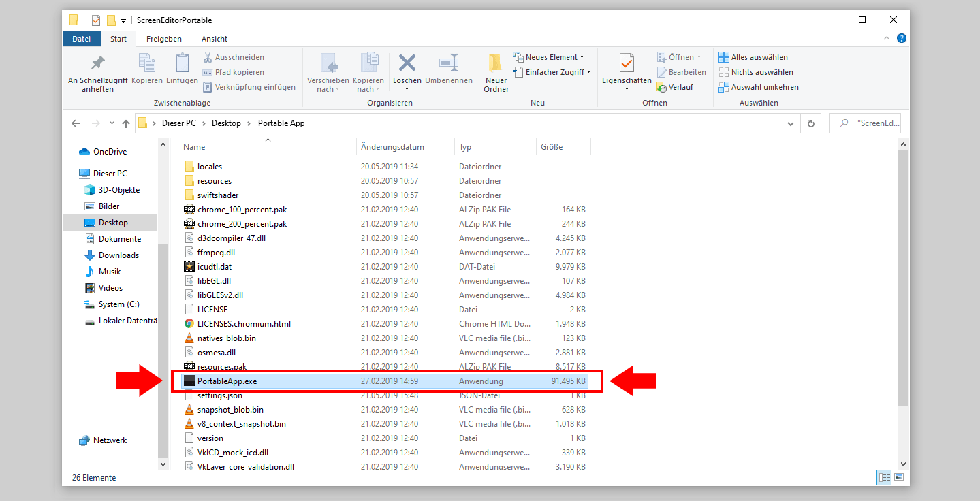Open Eigenschaften properties icon
This screenshot has width=980, height=501.
pyautogui.click(x=627, y=64)
